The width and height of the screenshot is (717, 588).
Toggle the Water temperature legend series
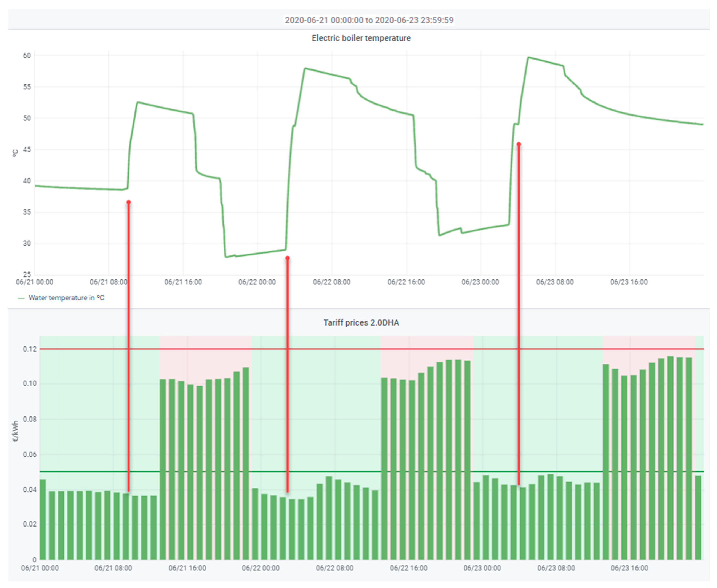pos(66,298)
